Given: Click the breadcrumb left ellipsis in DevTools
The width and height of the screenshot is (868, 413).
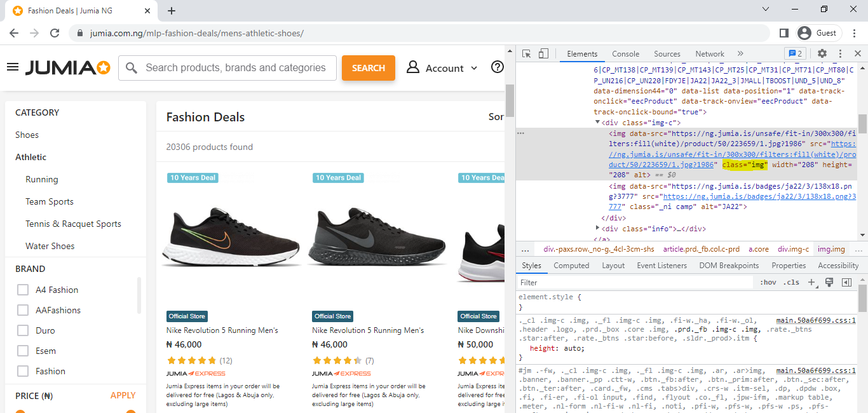Looking at the screenshot, I should [526, 250].
